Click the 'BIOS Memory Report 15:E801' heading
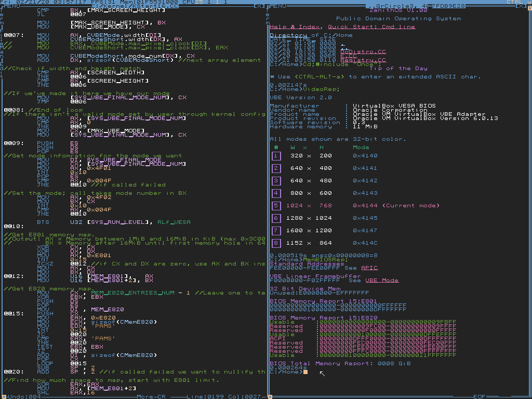The height and width of the screenshot is (399, 532). coord(324,301)
